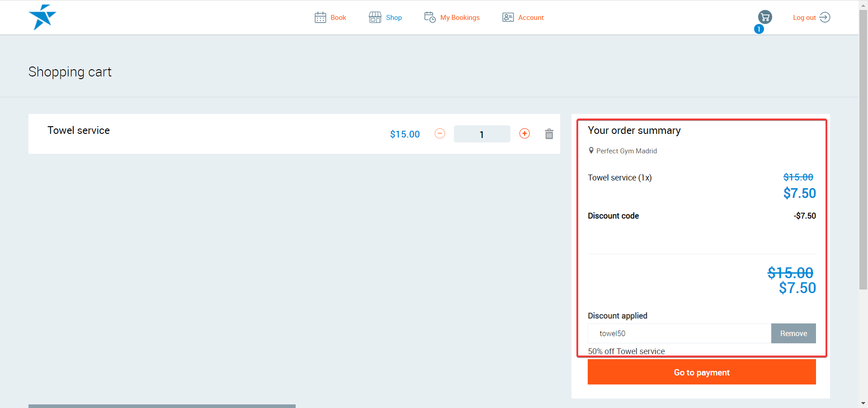Open the Account menu item
868x408 pixels.
[531, 18]
